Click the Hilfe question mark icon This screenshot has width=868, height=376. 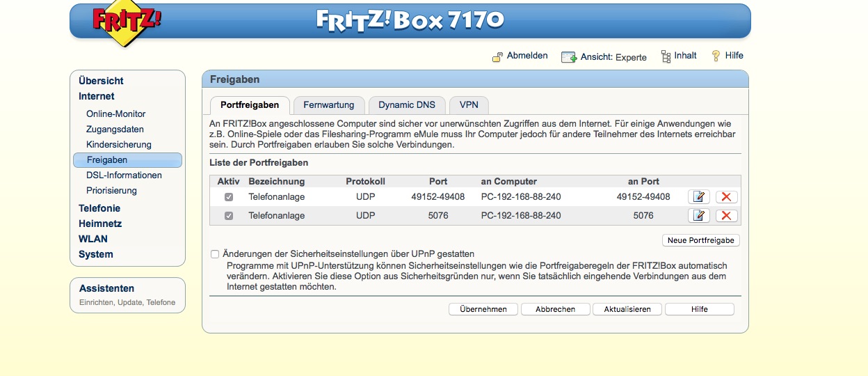point(715,56)
